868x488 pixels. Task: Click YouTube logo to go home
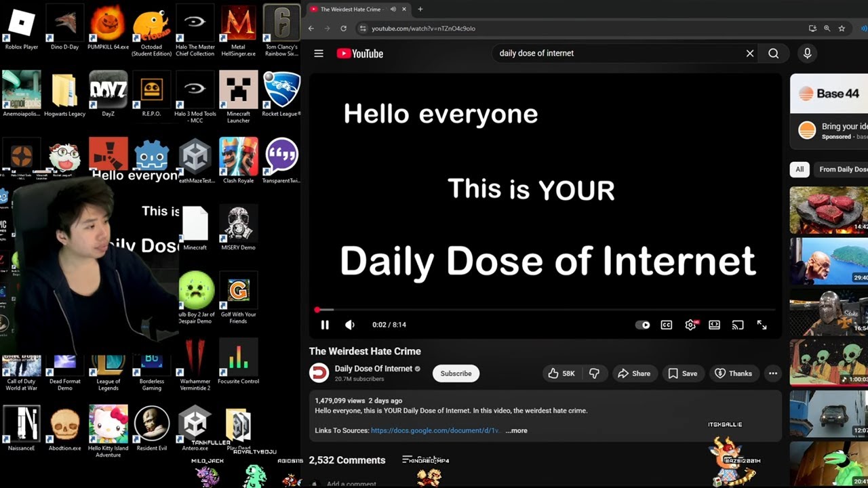[x=360, y=54]
